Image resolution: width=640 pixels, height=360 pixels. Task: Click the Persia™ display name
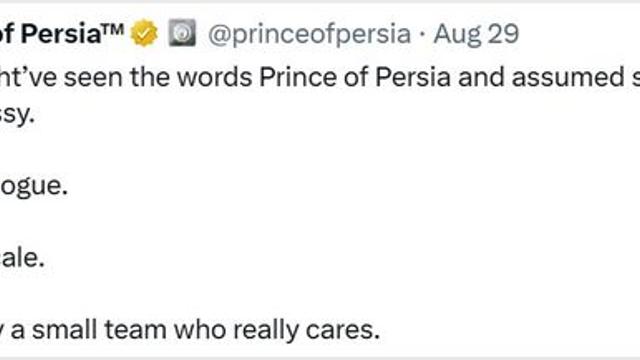pyautogui.click(x=61, y=33)
